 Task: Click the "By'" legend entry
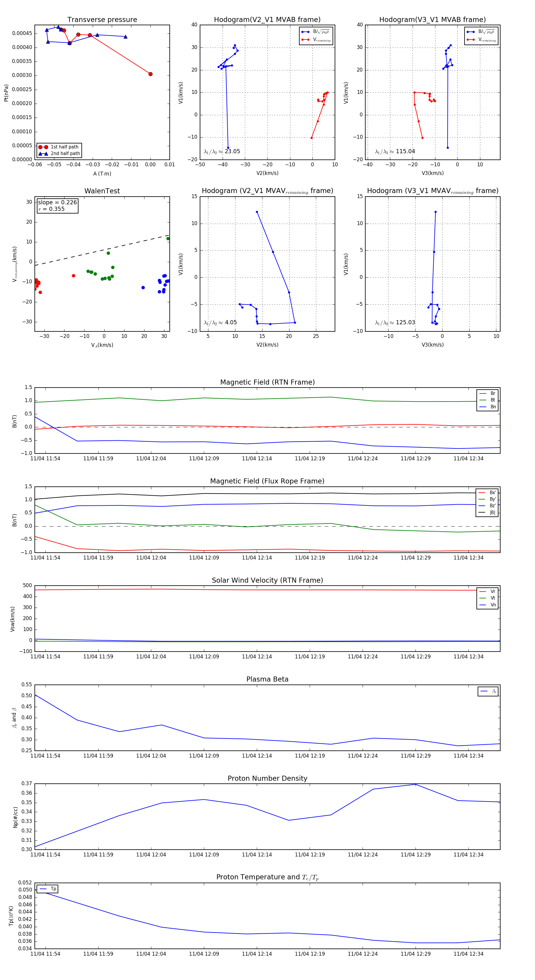(x=487, y=499)
